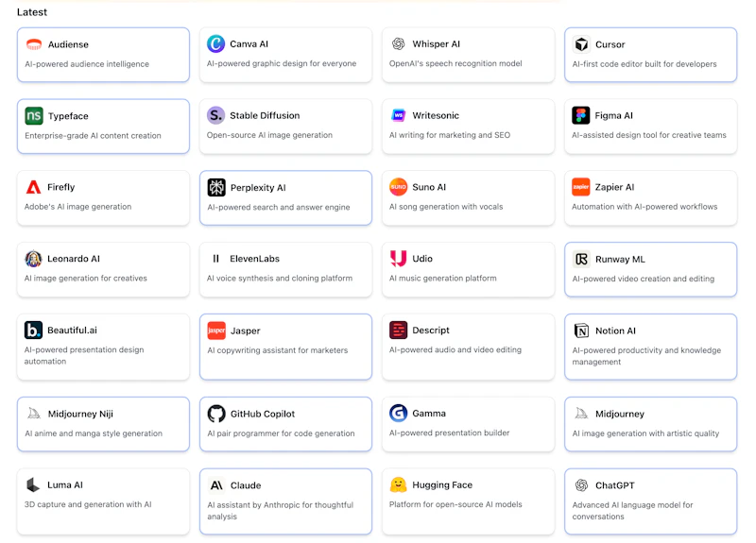Click the Hugging Face emoji icon
Viewport: 756px width, 543px height.
pos(398,484)
